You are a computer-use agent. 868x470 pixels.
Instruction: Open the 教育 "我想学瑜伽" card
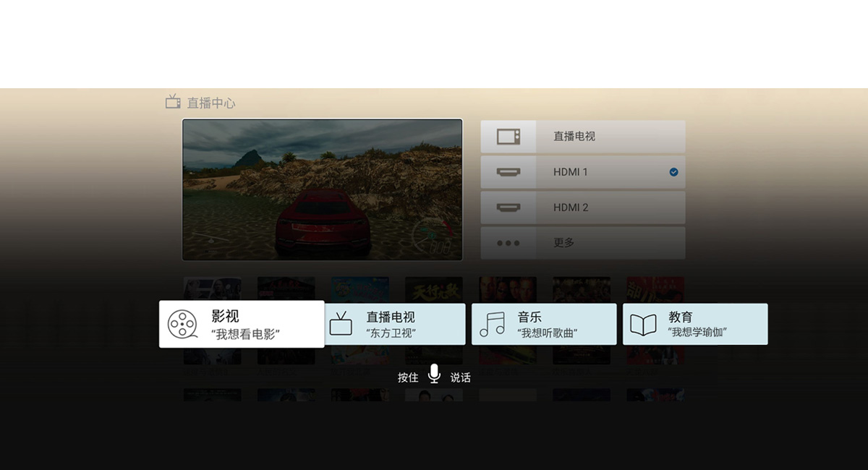[x=695, y=324]
